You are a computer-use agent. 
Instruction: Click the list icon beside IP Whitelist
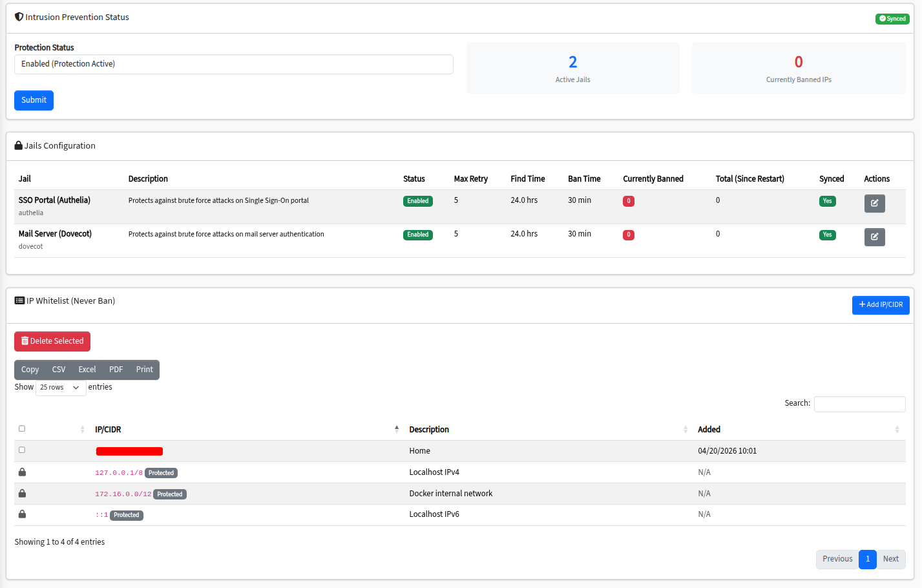19,300
